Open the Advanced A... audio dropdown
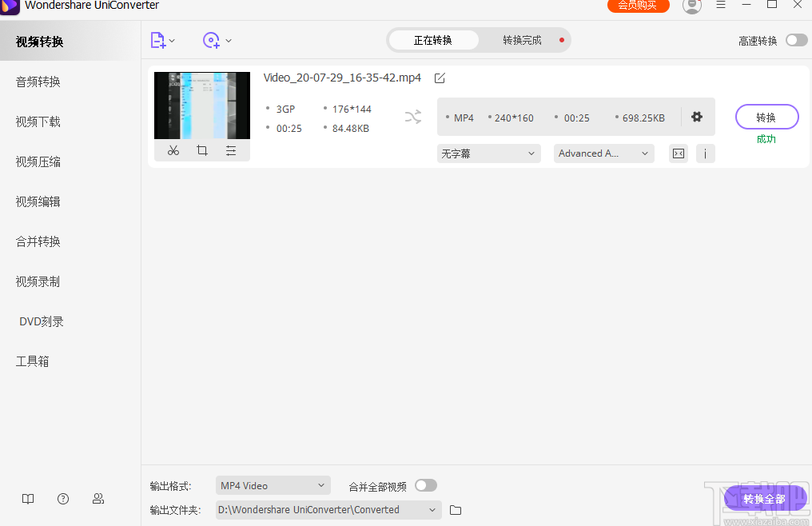Screen dimensions: 812x526 tap(603, 153)
